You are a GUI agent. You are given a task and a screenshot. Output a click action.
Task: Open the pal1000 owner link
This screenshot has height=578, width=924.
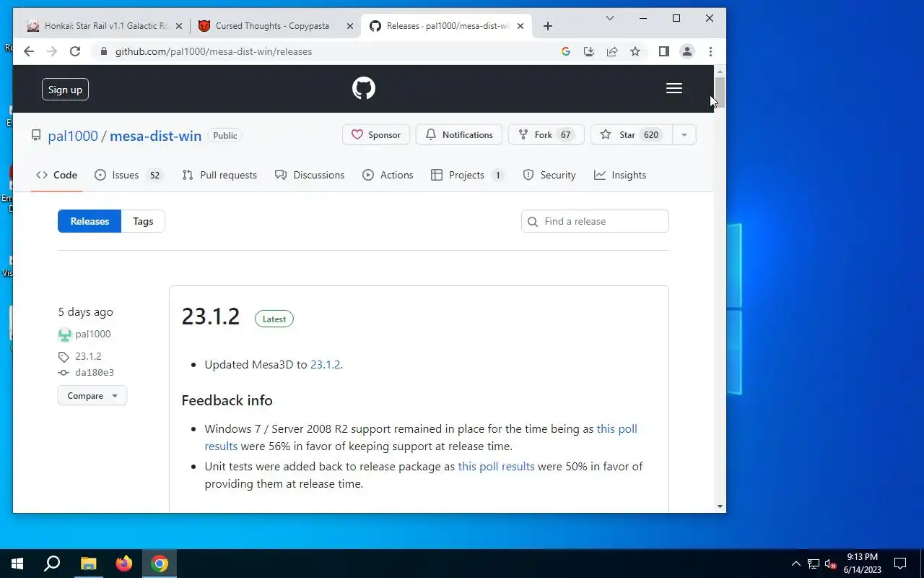tap(73, 136)
